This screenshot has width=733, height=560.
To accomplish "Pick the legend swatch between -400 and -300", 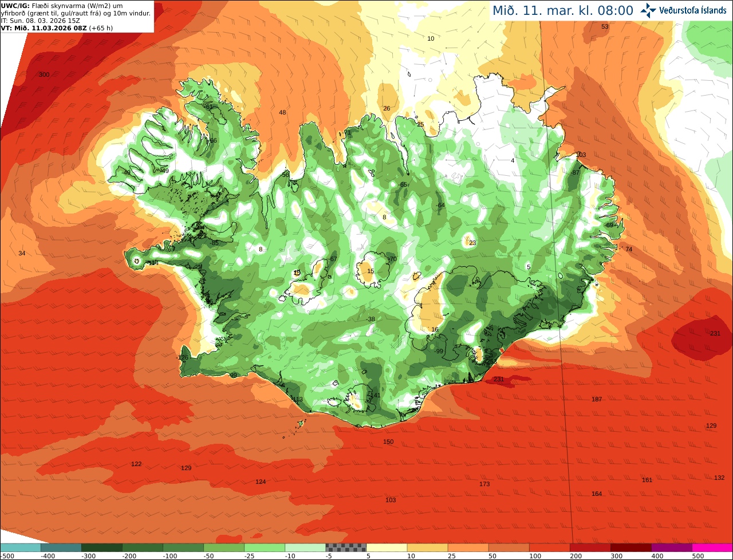I will [x=61, y=548].
